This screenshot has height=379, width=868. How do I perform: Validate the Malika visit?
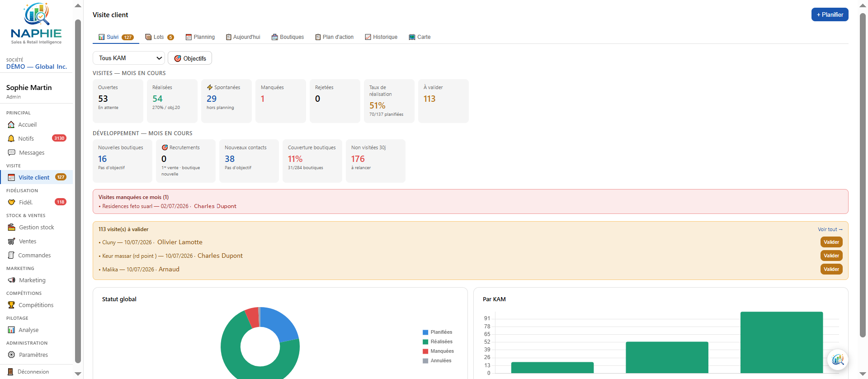[x=831, y=269]
